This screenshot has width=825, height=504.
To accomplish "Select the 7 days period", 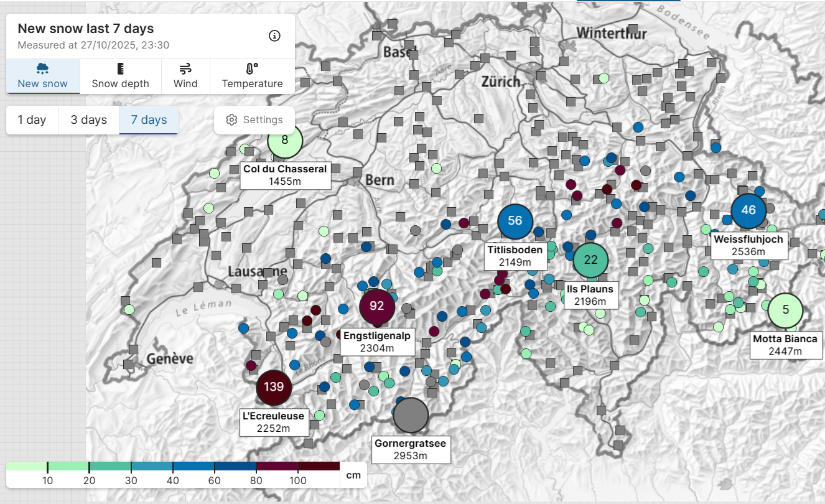I will tap(149, 120).
